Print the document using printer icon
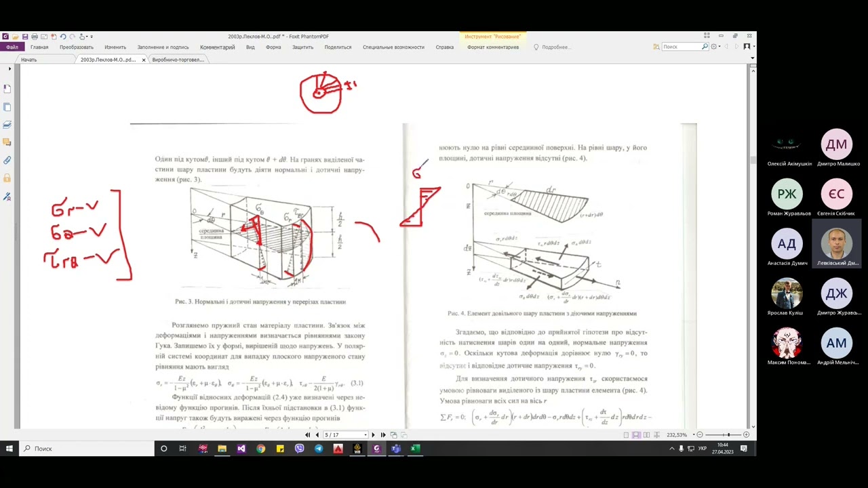This screenshot has height=488, width=868. click(35, 37)
